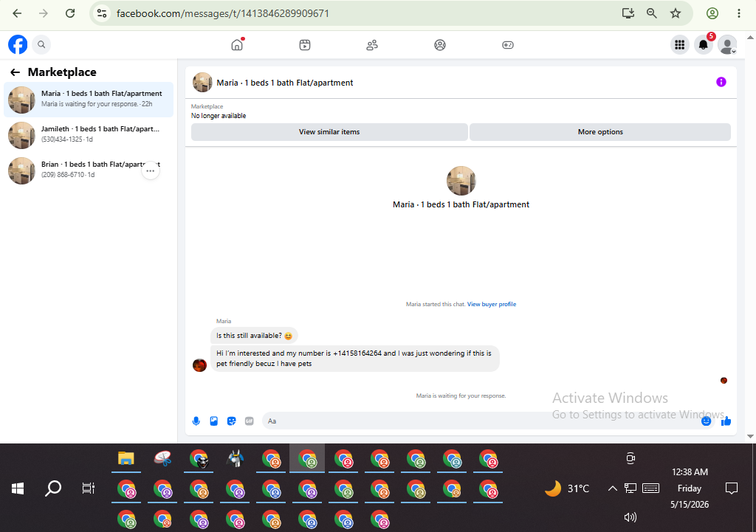Open Chrome three-dot menu
Image resolution: width=756 pixels, height=532 pixels.
(738, 13)
